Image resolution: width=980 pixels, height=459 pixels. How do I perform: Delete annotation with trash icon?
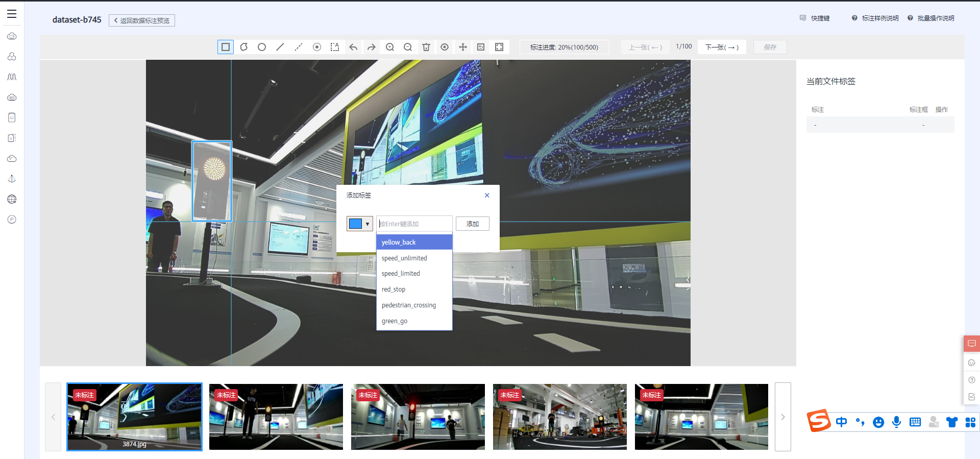tap(426, 47)
